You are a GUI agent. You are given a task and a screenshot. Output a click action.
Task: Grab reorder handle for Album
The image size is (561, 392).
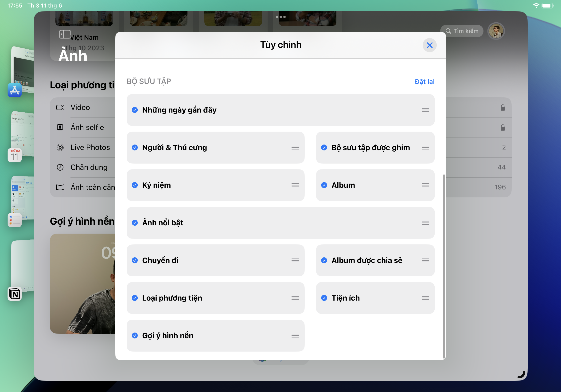(425, 185)
